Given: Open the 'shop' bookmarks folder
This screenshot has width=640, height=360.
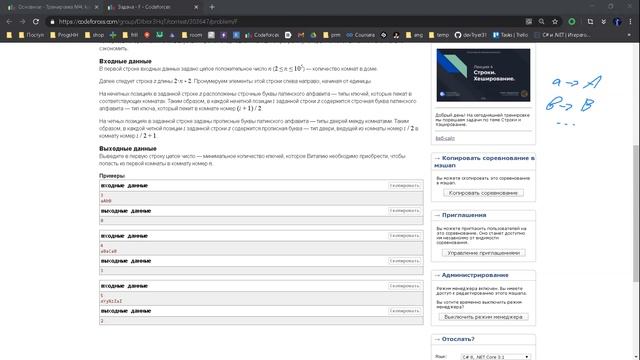Looking at the screenshot, I should pyautogui.click(x=94, y=35).
